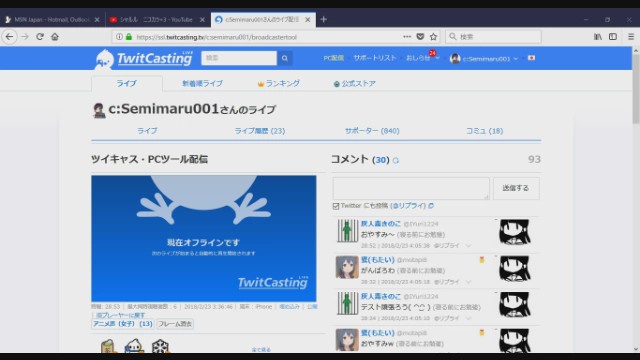
Task: Click the username on the おやすみ〜 comment
Action: tap(381, 224)
